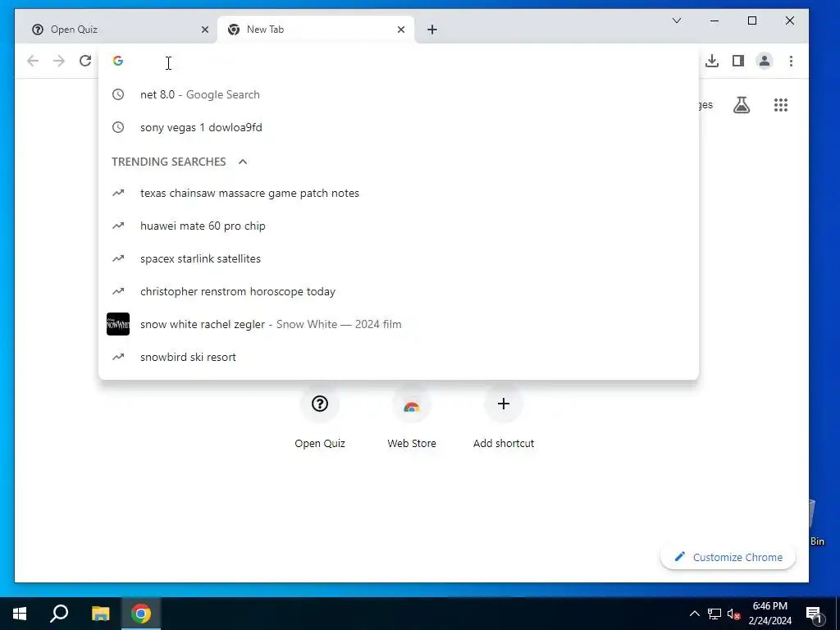Choose 'snowbird ski resort' suggestion
The height and width of the screenshot is (630, 840).
coord(399,357)
